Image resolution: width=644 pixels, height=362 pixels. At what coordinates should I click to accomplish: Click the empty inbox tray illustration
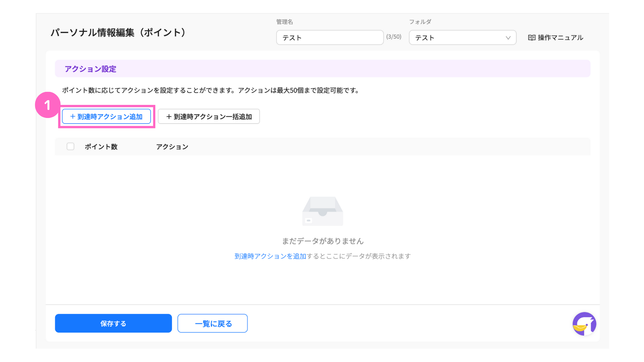322,211
